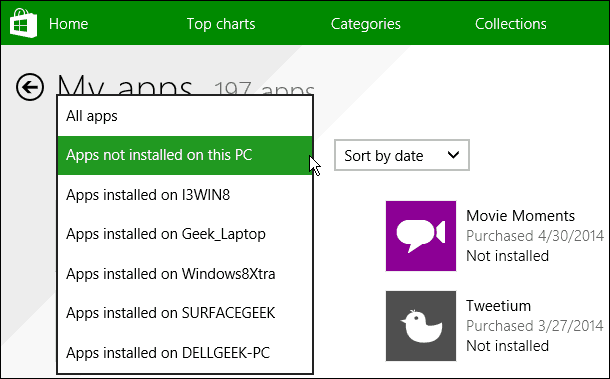Click the Movie Moments title text
The image size is (610, 379).
coord(520,216)
